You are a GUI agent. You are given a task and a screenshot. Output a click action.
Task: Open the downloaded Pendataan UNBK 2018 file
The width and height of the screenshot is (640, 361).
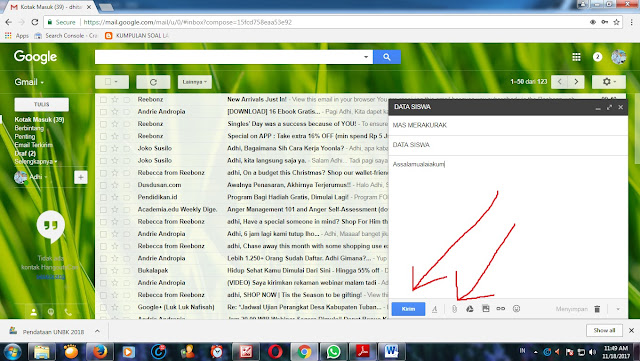click(x=47, y=332)
